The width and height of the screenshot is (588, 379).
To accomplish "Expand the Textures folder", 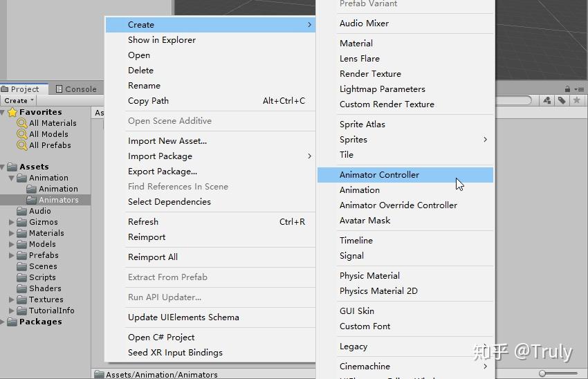I will [x=12, y=299].
